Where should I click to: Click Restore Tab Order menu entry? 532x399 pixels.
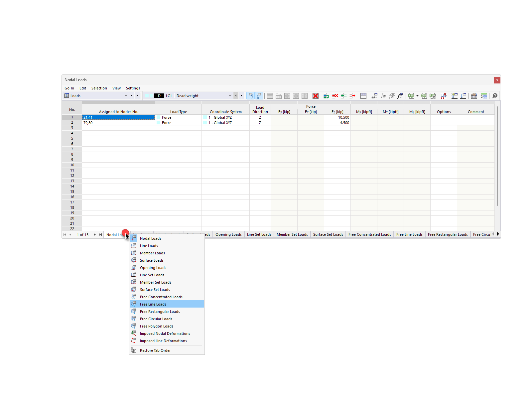point(155,350)
